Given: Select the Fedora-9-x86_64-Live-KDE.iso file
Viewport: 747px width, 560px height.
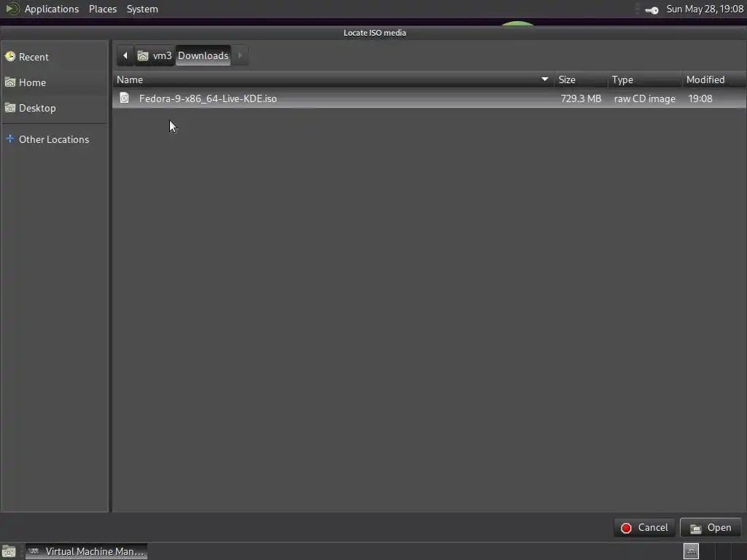Looking at the screenshot, I should (429, 98).
